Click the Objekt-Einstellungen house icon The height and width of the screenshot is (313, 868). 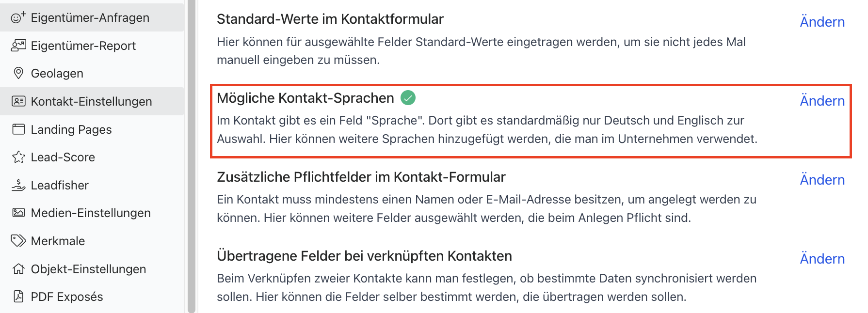18,269
